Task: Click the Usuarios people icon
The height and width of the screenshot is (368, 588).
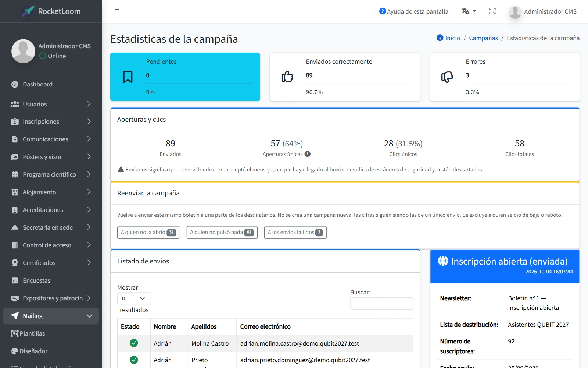Action: click(15, 104)
